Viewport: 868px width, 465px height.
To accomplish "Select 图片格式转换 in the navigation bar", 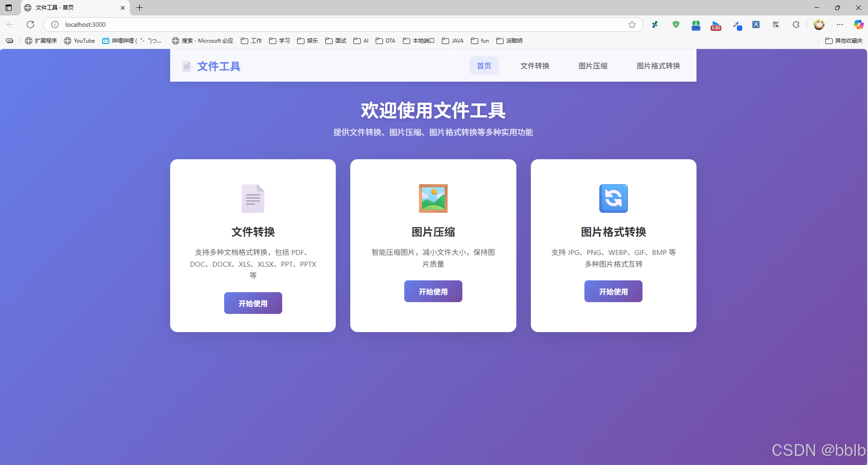I will (657, 65).
